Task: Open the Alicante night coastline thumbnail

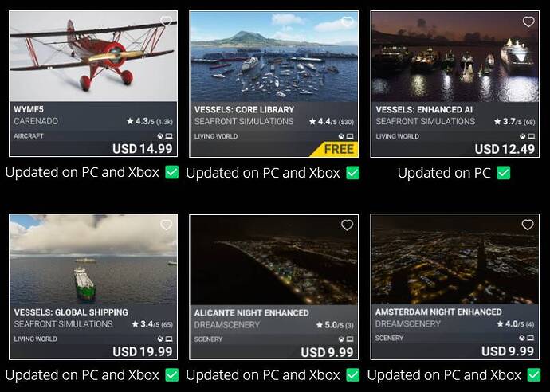Action: pyautogui.click(x=274, y=260)
